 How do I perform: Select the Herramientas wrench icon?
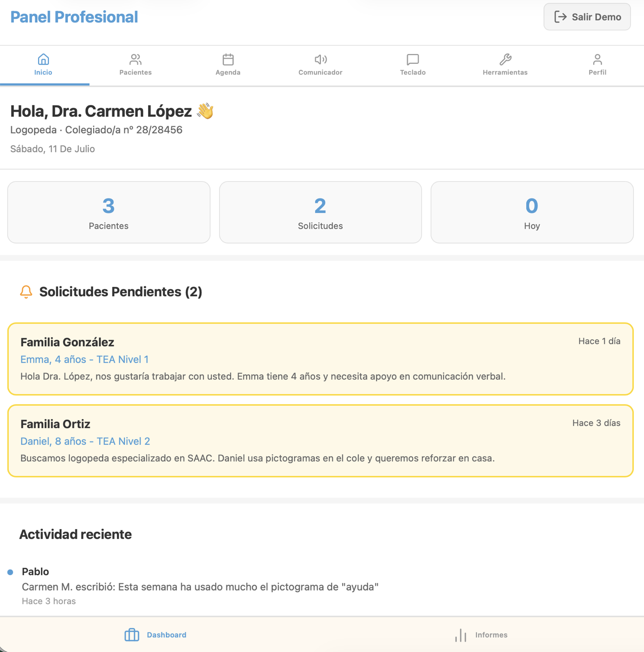point(505,60)
